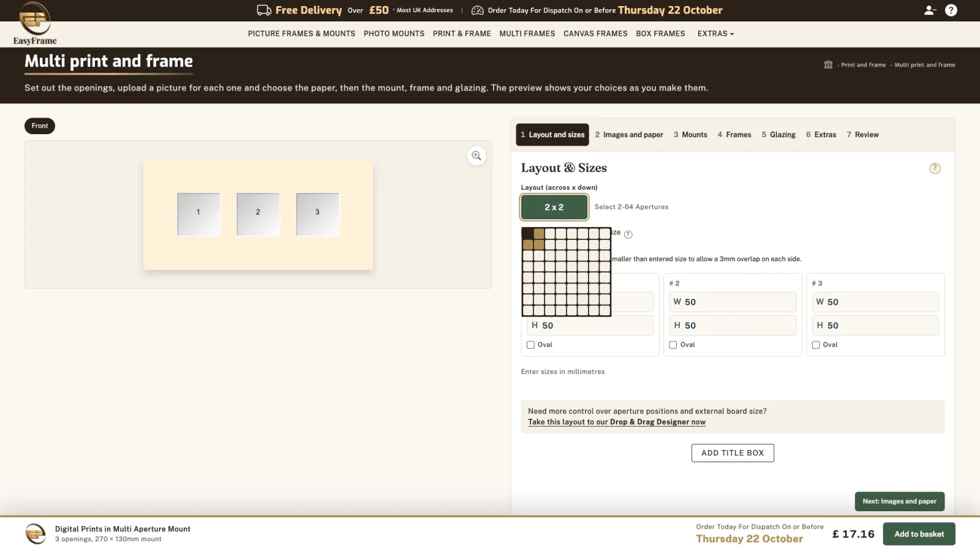980x551 pixels.
Task: Go to Print & Frame menu
Action: pos(462,34)
